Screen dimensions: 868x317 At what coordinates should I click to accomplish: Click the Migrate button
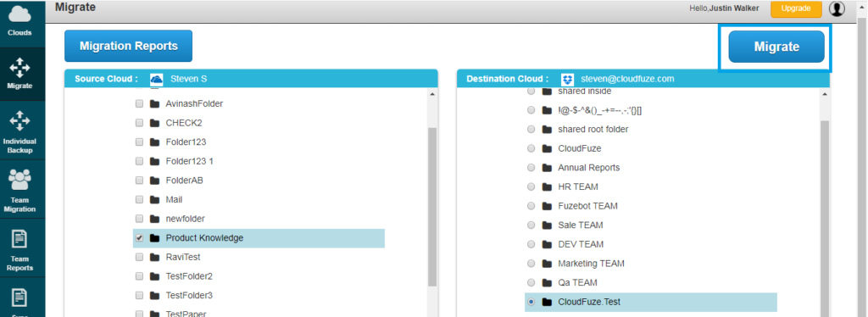point(776,47)
